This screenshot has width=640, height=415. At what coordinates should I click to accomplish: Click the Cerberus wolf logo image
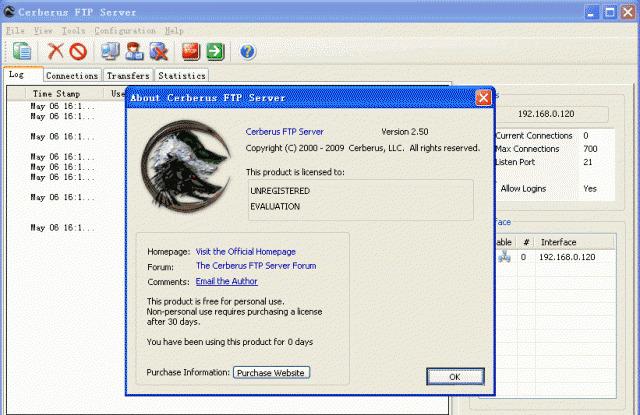186,166
